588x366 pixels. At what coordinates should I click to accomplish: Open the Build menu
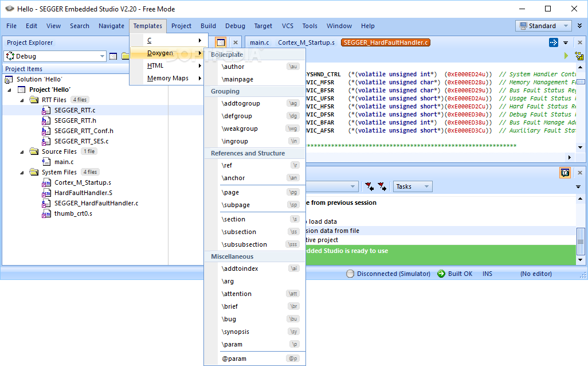208,26
